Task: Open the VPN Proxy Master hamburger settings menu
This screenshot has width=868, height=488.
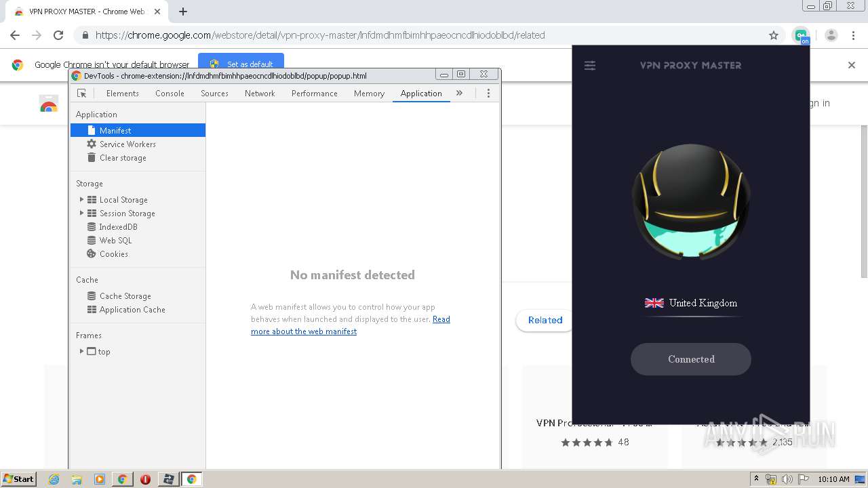Action: point(590,66)
